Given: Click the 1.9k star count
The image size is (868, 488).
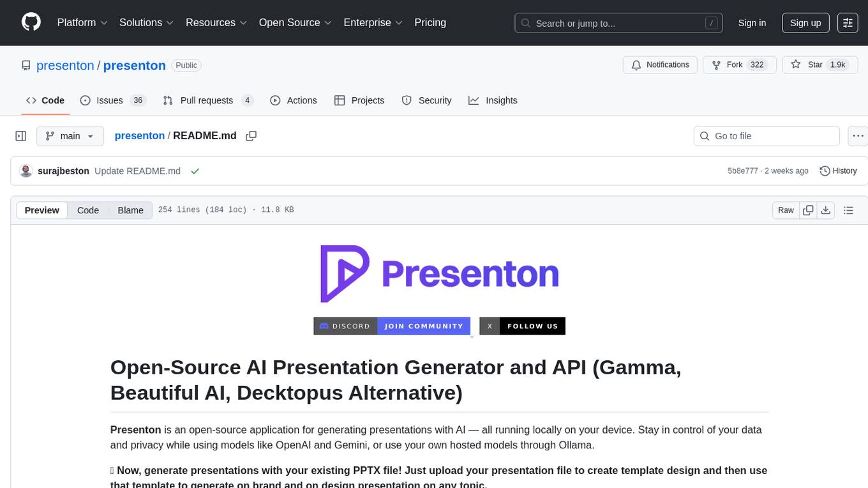Looking at the screenshot, I should point(837,65).
